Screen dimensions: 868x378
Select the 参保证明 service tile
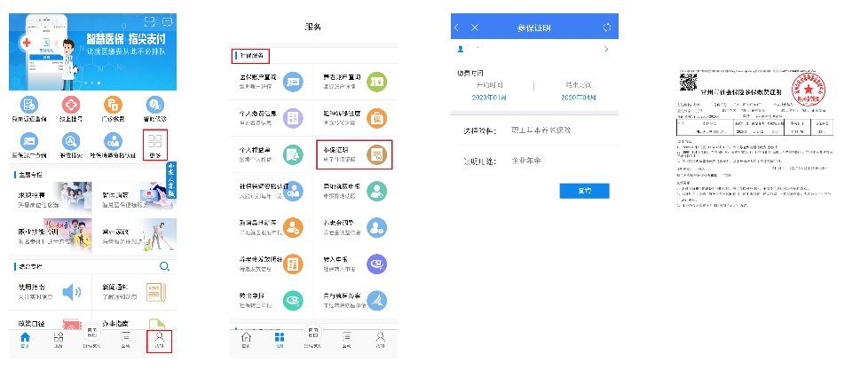pyautogui.click(x=352, y=154)
